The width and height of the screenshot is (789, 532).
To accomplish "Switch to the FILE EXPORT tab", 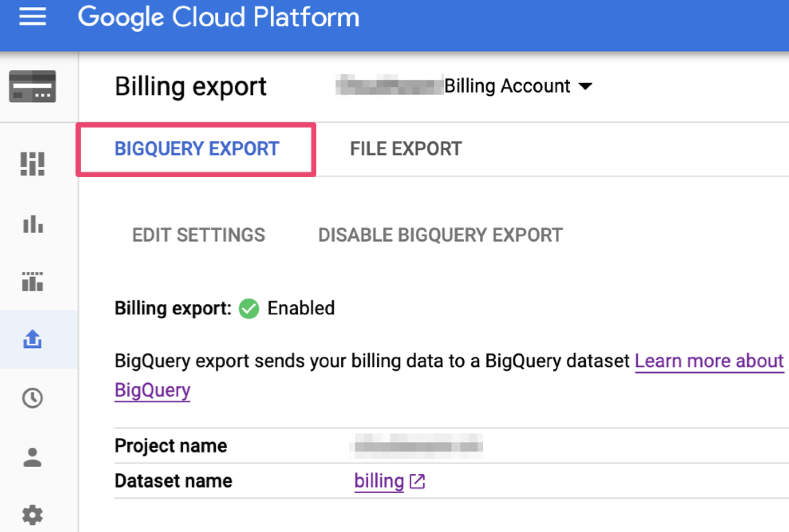I will click(x=406, y=149).
